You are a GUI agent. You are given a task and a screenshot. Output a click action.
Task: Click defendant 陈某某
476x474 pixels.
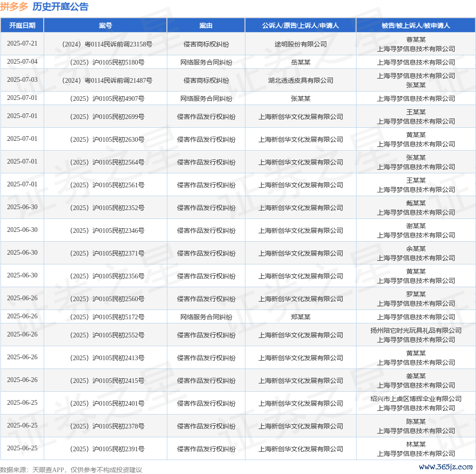(x=416, y=422)
